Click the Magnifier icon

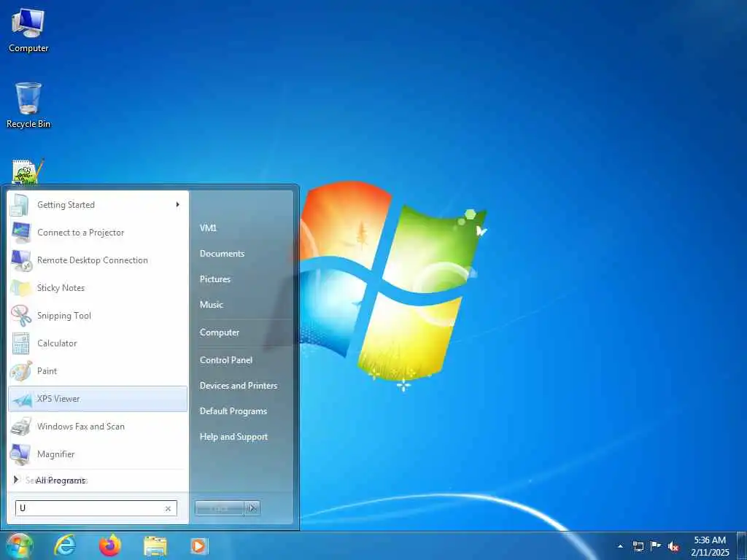21,454
